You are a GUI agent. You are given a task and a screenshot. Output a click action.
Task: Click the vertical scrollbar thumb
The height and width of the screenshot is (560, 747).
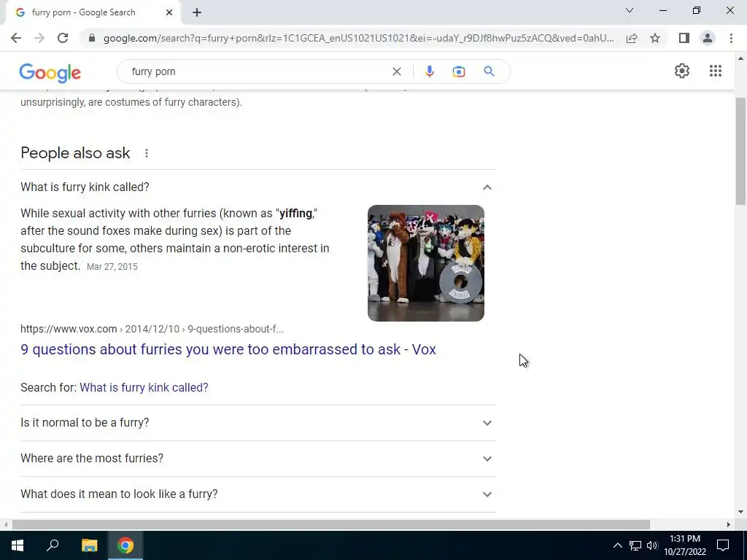tap(740, 152)
